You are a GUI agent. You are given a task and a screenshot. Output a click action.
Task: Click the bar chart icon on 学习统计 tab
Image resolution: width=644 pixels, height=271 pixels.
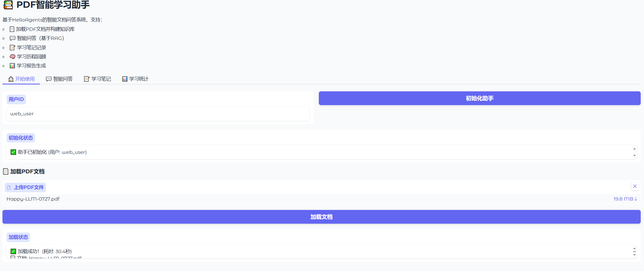pyautogui.click(x=125, y=79)
